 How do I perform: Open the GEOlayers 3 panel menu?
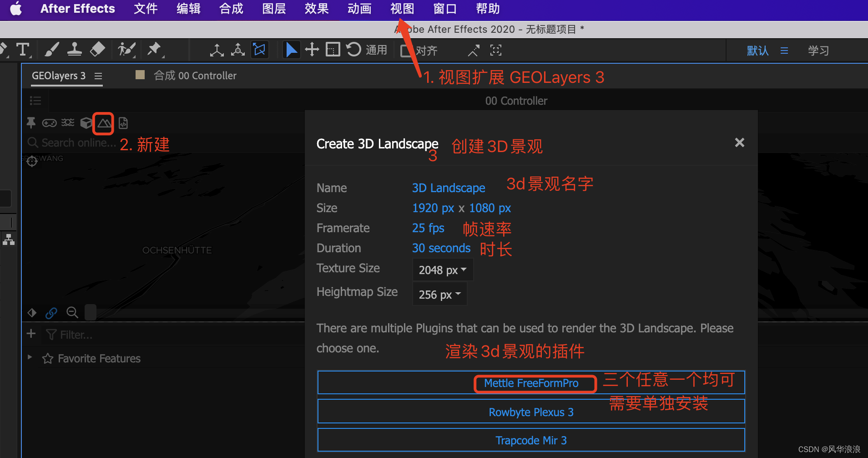pyautogui.click(x=98, y=76)
